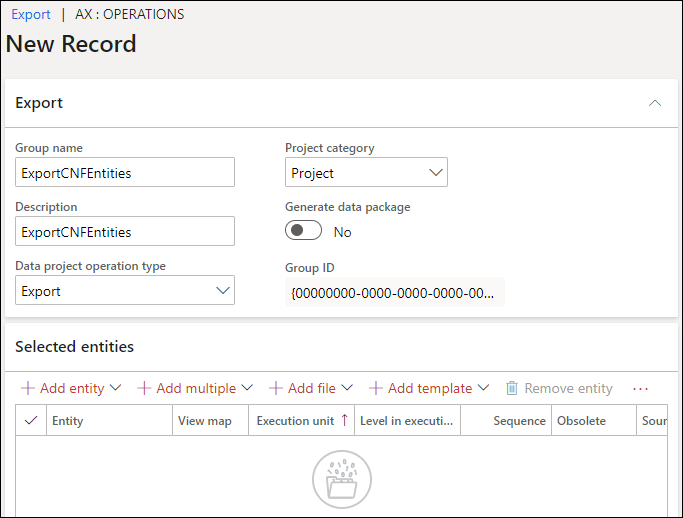Click the Remove entity trash icon
The image size is (683, 518).
click(x=512, y=388)
